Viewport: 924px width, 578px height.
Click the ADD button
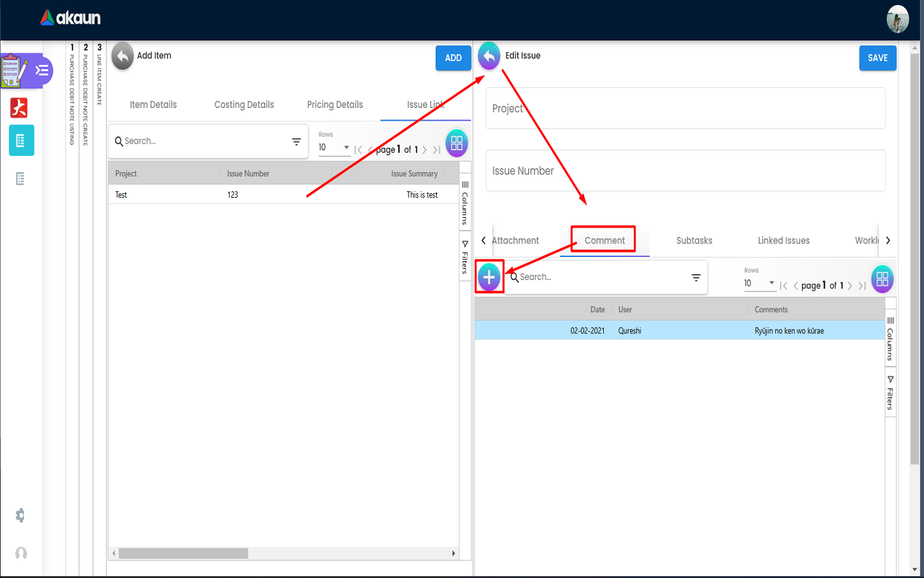(454, 58)
